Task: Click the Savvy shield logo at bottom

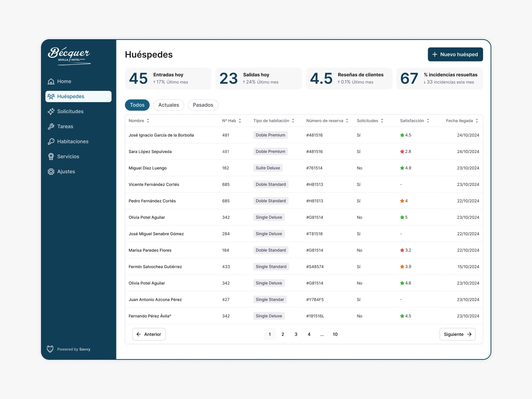Action: 50,349
